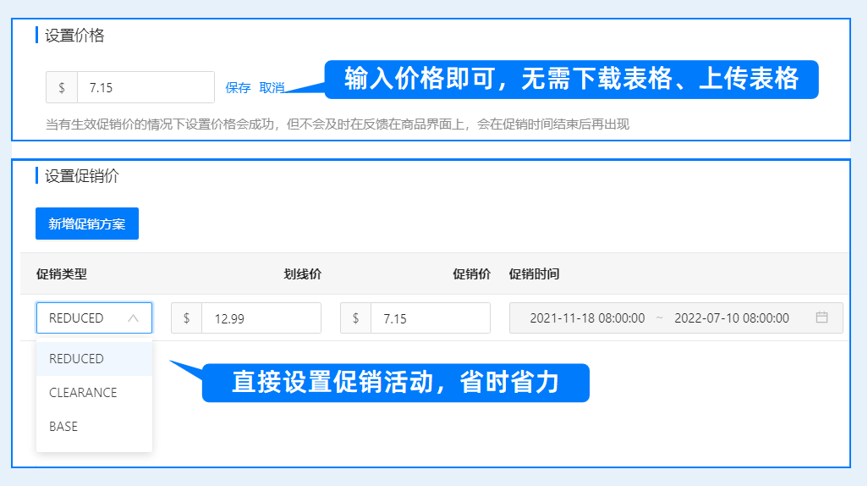868x486 pixels.
Task: Click 取消 to cancel price edit
Action: click(272, 87)
